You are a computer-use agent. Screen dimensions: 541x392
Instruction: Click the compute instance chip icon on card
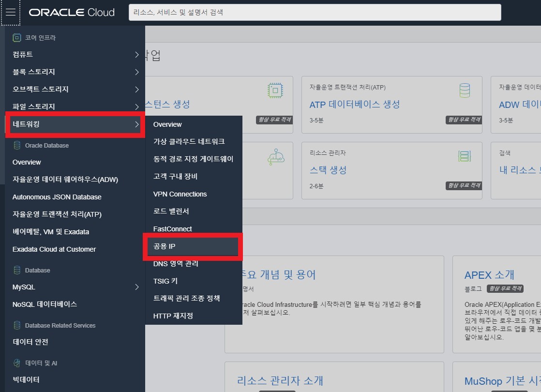(x=275, y=90)
